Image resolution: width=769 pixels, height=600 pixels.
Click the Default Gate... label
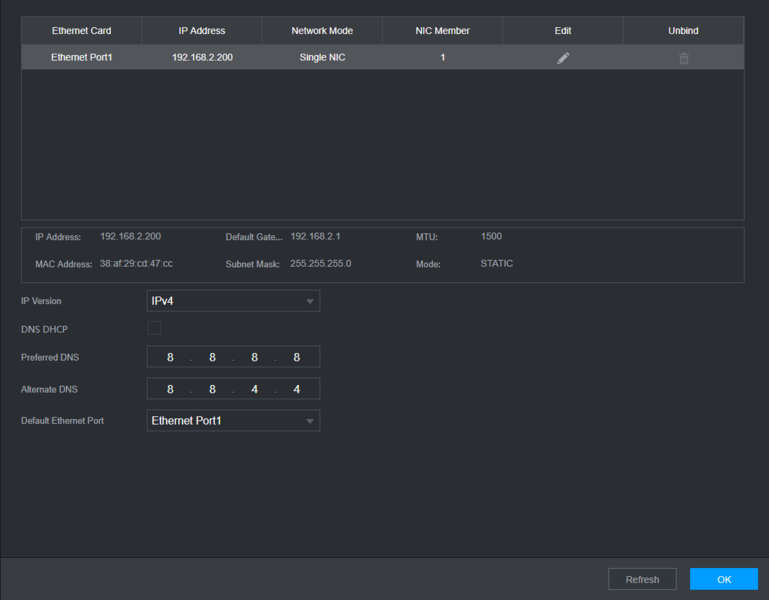pos(254,237)
